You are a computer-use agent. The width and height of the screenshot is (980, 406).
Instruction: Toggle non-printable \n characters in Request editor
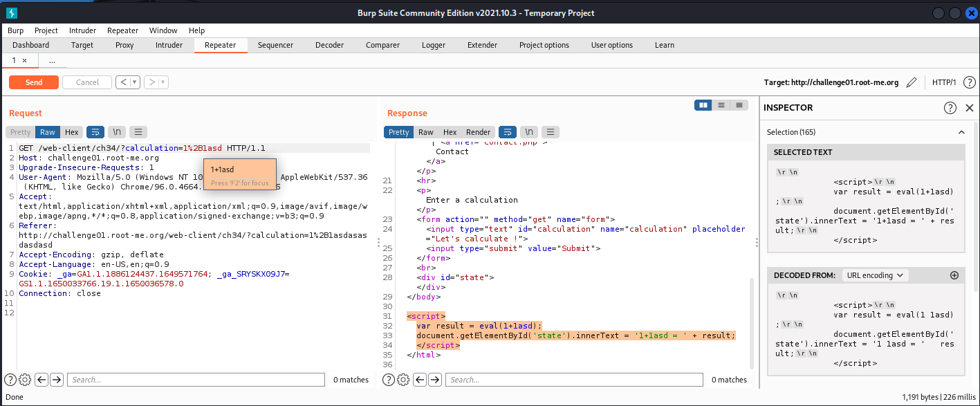tap(117, 132)
